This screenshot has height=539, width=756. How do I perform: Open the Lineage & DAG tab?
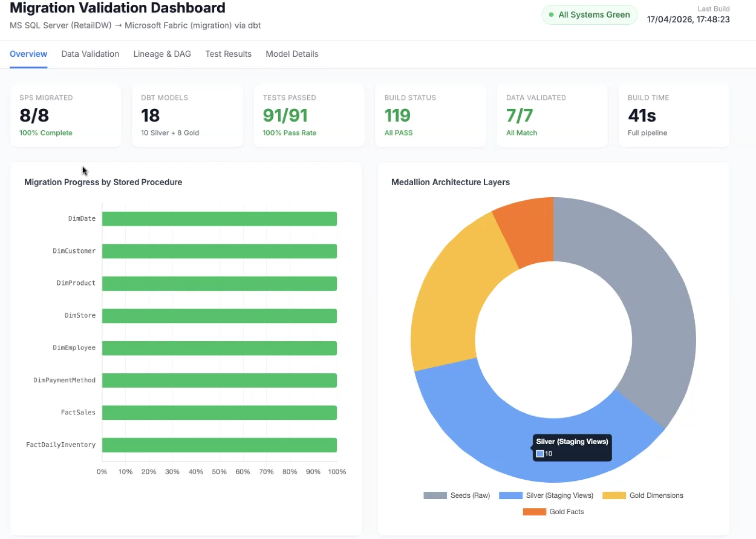click(x=162, y=54)
